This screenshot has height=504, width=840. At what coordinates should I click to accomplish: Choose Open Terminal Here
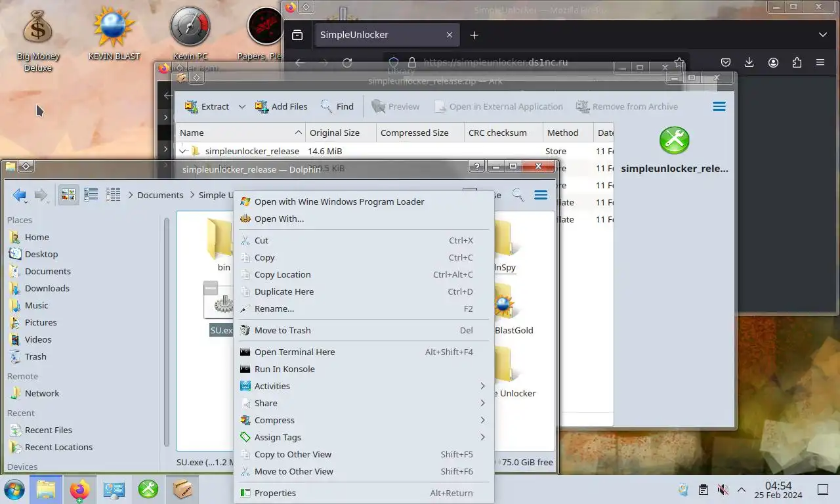[x=364, y=352]
